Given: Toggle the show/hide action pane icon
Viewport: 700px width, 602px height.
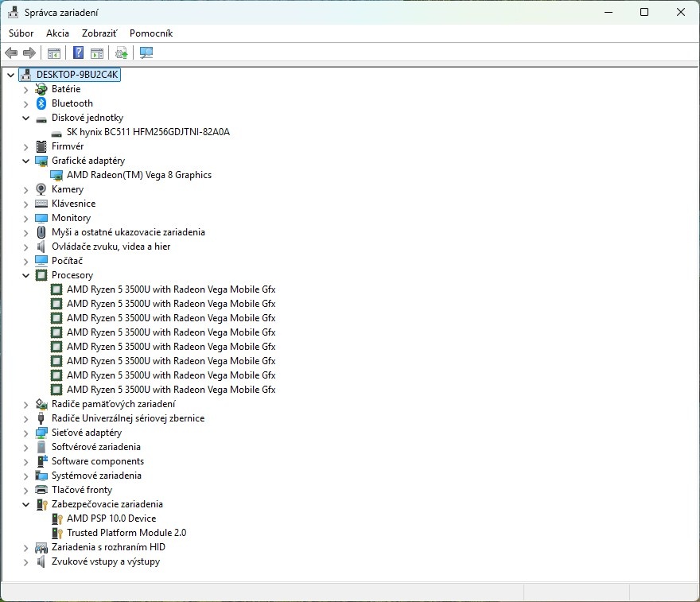Looking at the screenshot, I should 97,53.
